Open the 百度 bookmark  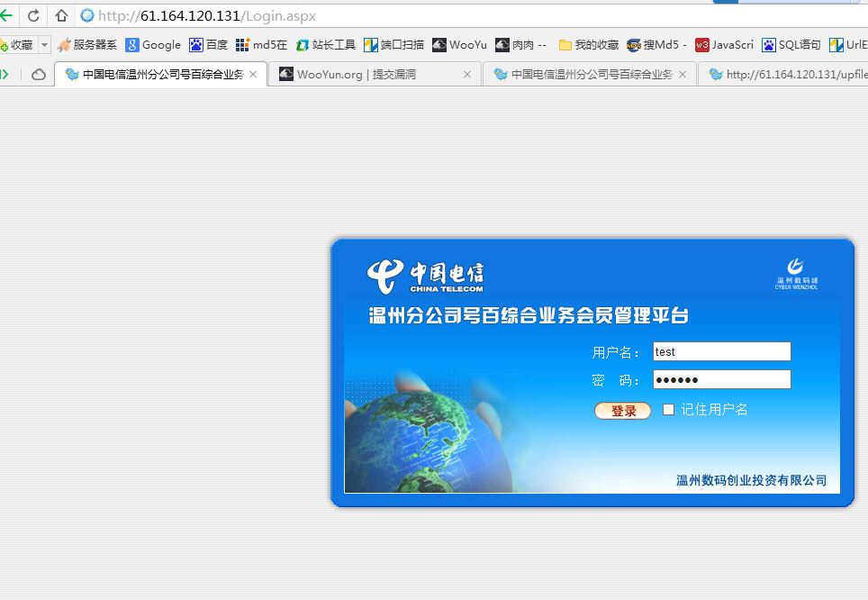209,45
